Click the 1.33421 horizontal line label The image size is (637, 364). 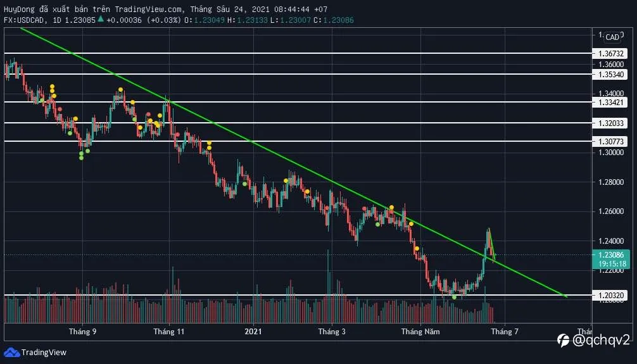pos(610,102)
